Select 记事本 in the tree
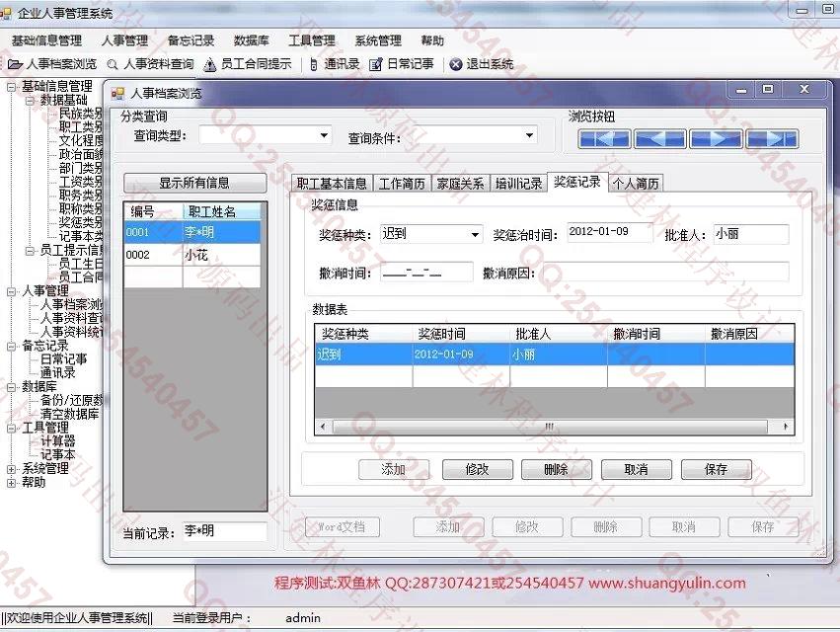 tap(58, 455)
